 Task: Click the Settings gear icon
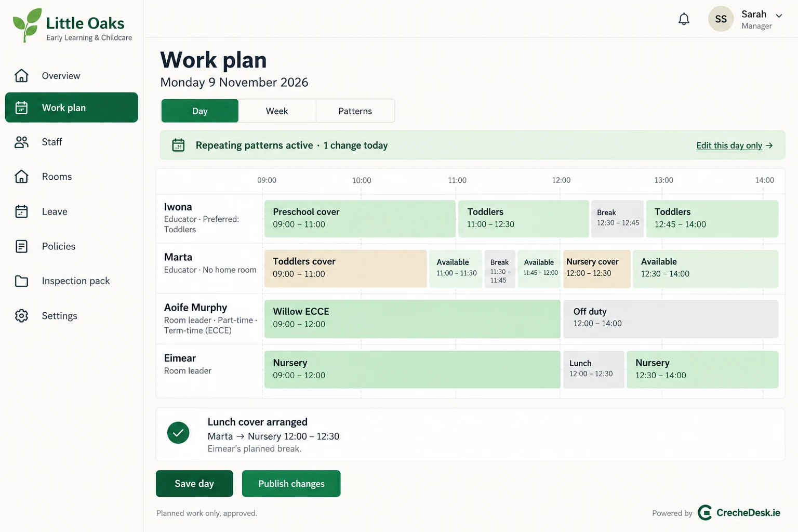point(21,316)
